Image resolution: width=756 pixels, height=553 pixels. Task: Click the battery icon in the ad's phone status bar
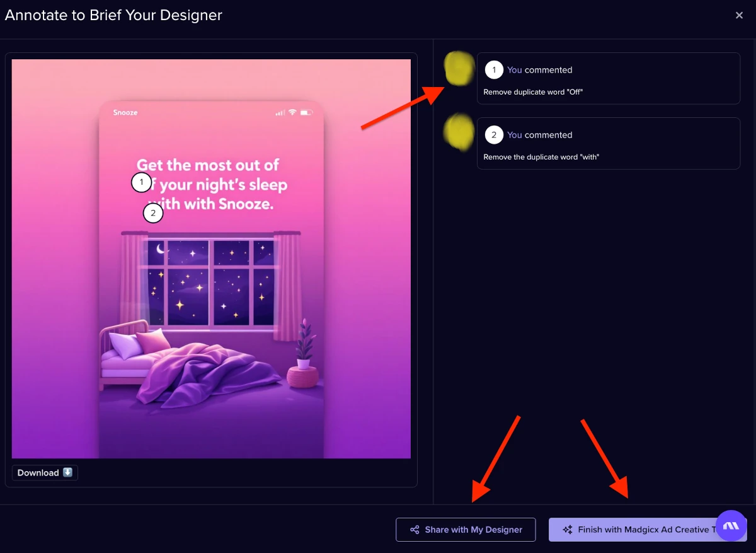click(x=307, y=112)
